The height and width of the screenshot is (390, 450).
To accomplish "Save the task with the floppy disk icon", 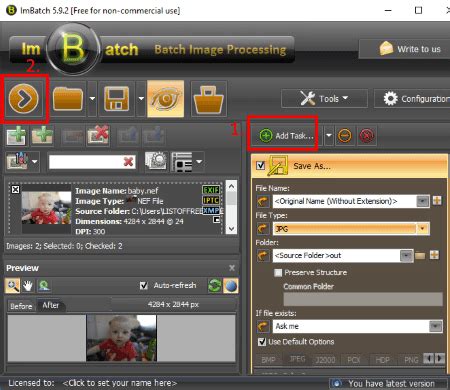I will pos(117,99).
